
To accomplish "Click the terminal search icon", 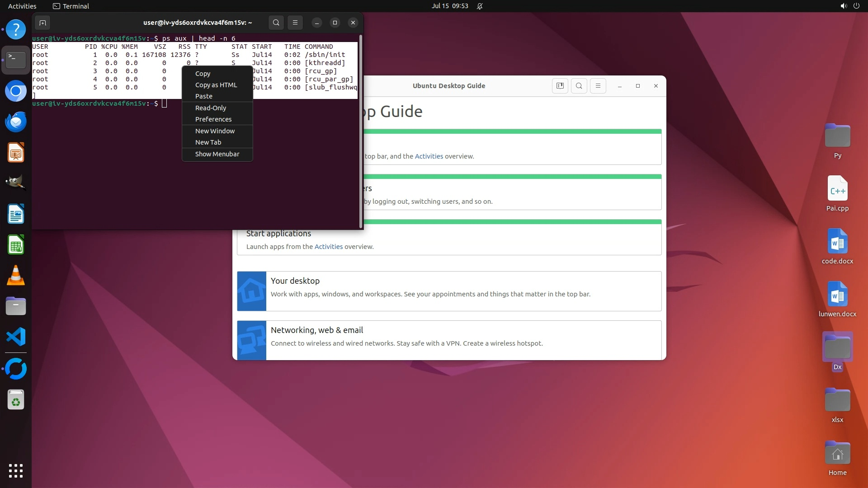I will click(276, 23).
